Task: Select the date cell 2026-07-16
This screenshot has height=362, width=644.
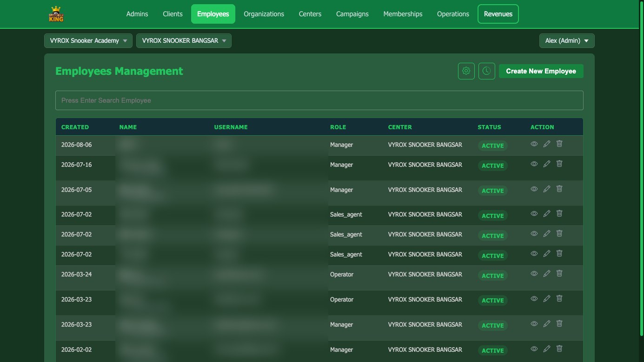Action: tap(76, 165)
